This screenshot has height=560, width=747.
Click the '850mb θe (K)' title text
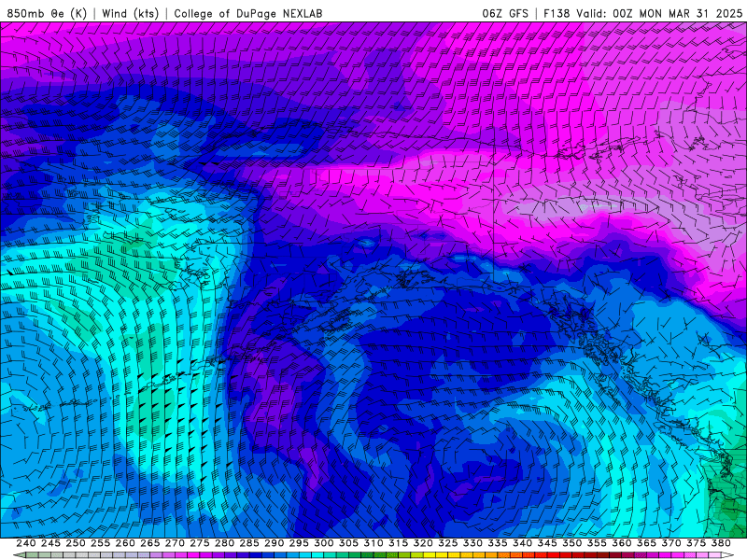[x=47, y=13]
